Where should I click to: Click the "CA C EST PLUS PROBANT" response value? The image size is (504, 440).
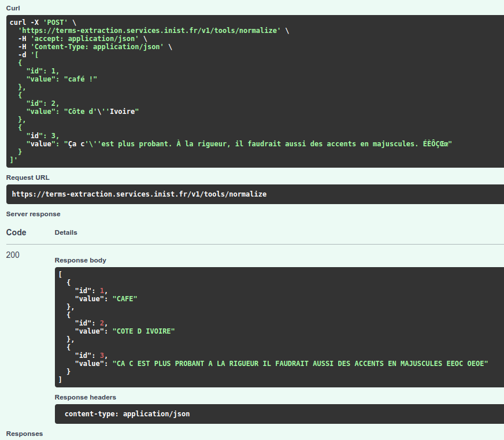(301, 364)
